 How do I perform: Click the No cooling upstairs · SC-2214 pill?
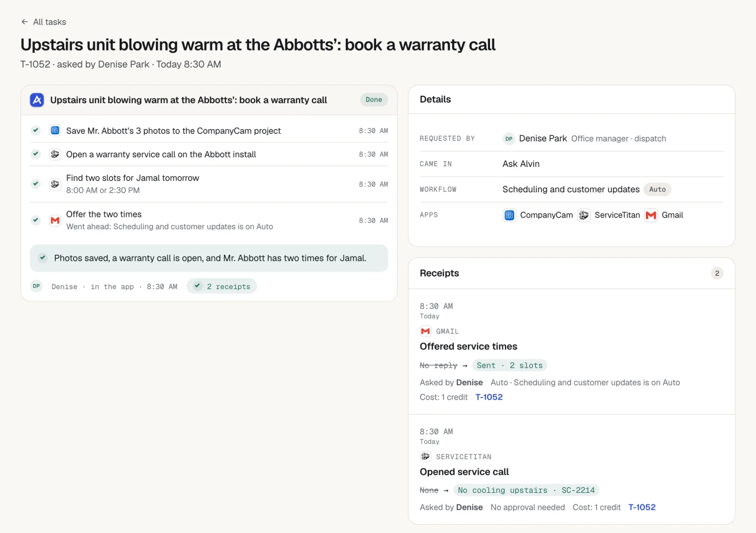(x=526, y=490)
